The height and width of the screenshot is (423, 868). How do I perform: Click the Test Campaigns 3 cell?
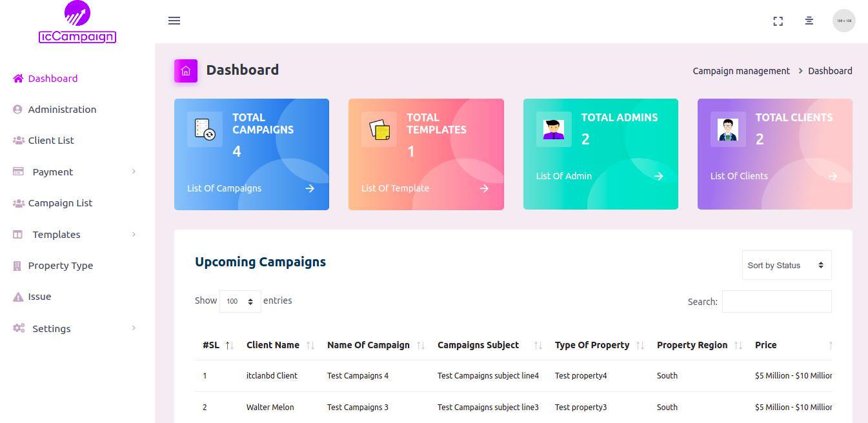click(358, 407)
